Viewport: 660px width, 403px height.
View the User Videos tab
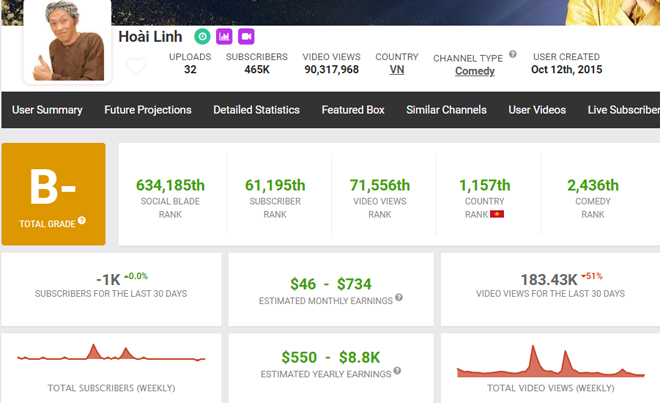click(x=537, y=110)
